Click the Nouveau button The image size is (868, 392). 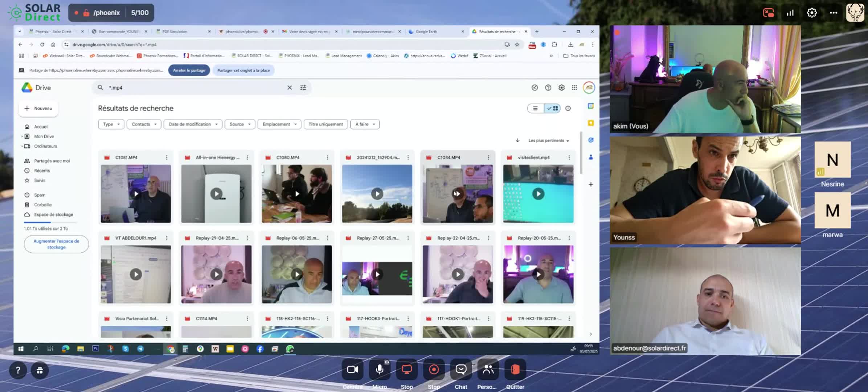(38, 108)
